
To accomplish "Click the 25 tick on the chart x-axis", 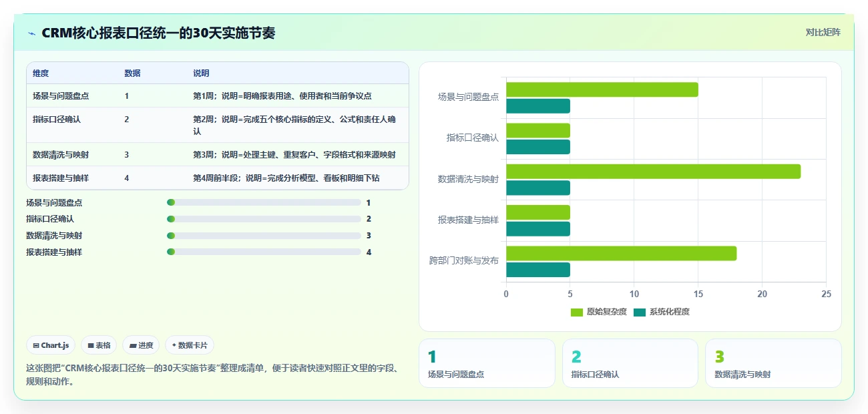I will coord(826,294).
